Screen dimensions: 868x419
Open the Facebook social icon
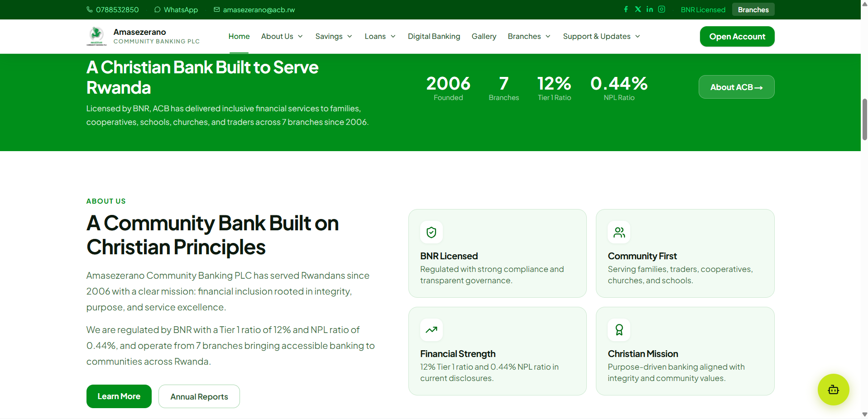[626, 9]
